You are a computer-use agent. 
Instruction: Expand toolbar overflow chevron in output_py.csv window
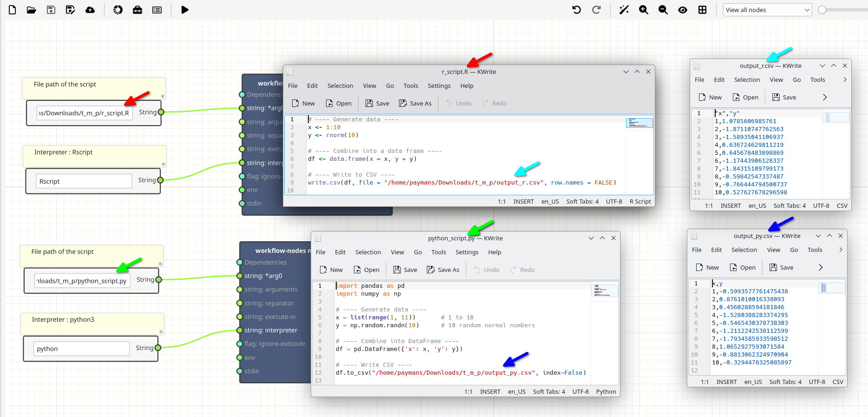point(821,267)
